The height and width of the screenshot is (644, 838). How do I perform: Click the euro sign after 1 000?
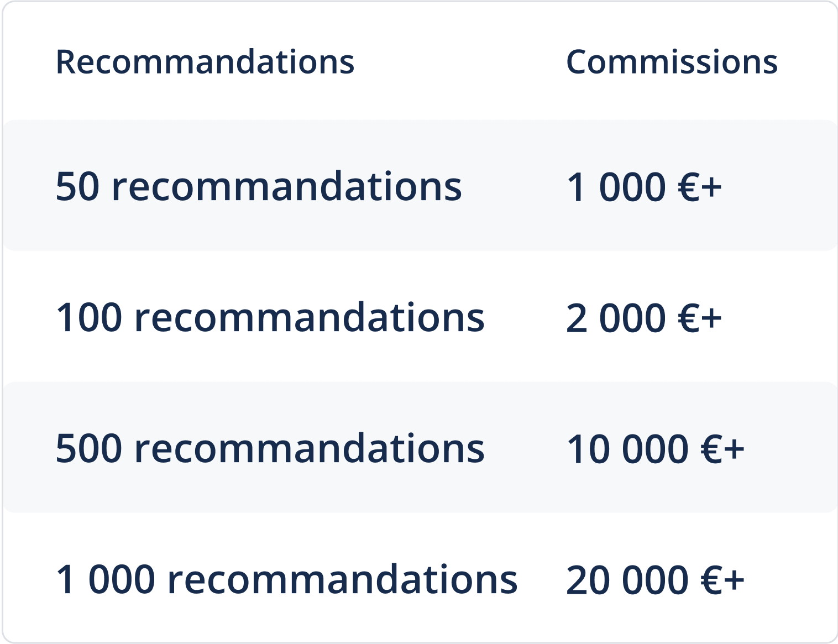tap(689, 187)
